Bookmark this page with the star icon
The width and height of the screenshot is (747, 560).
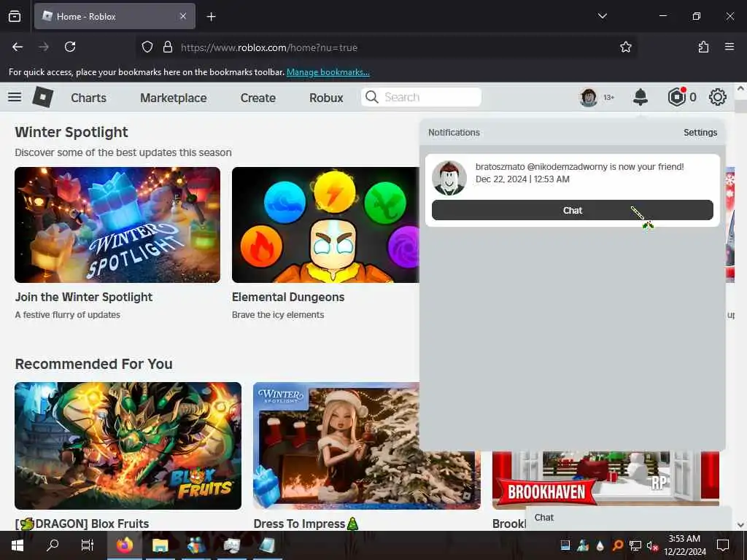click(x=625, y=47)
